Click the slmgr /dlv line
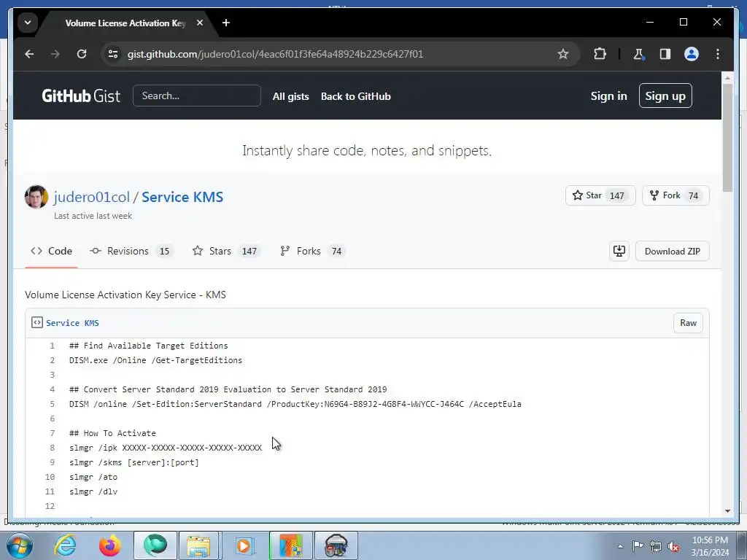The image size is (747, 560). (x=93, y=491)
